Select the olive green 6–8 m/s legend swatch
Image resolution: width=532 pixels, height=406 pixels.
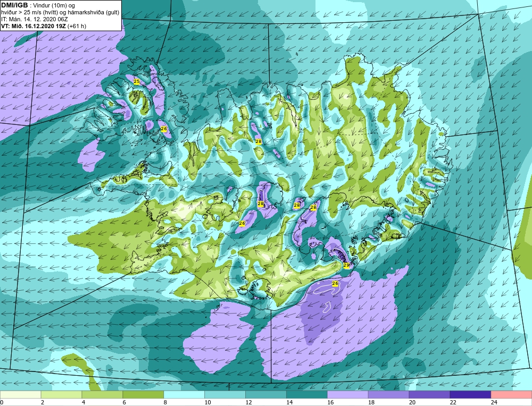143,395
